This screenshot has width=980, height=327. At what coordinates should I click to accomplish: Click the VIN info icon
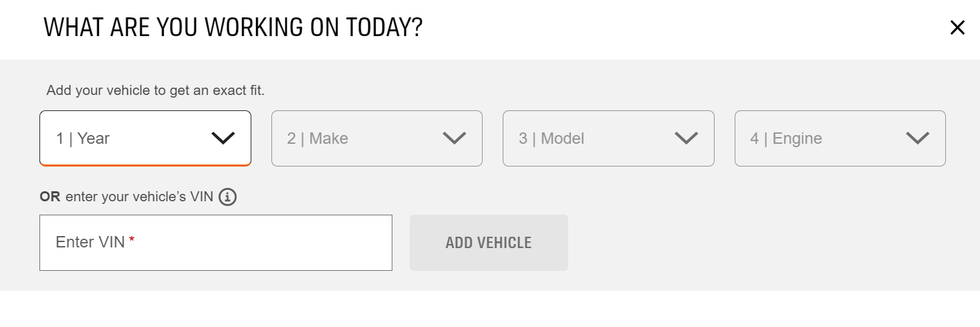[x=228, y=197]
